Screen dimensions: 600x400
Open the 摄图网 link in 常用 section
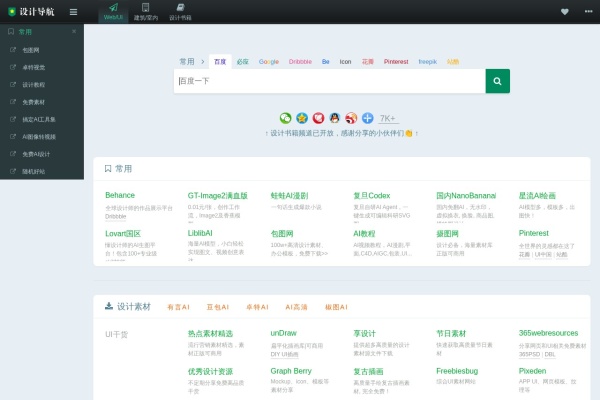(447, 233)
